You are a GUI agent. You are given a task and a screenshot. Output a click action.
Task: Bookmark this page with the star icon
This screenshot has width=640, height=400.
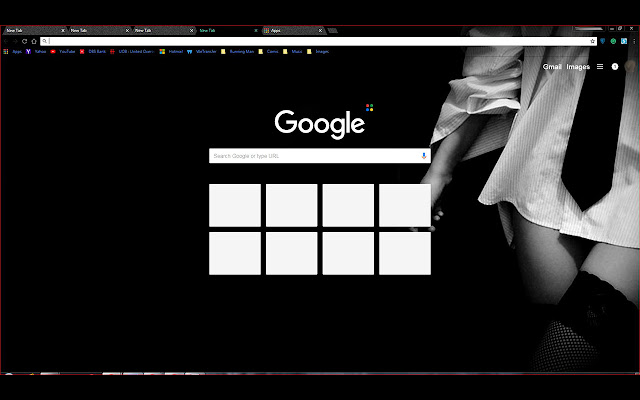pyautogui.click(x=592, y=41)
